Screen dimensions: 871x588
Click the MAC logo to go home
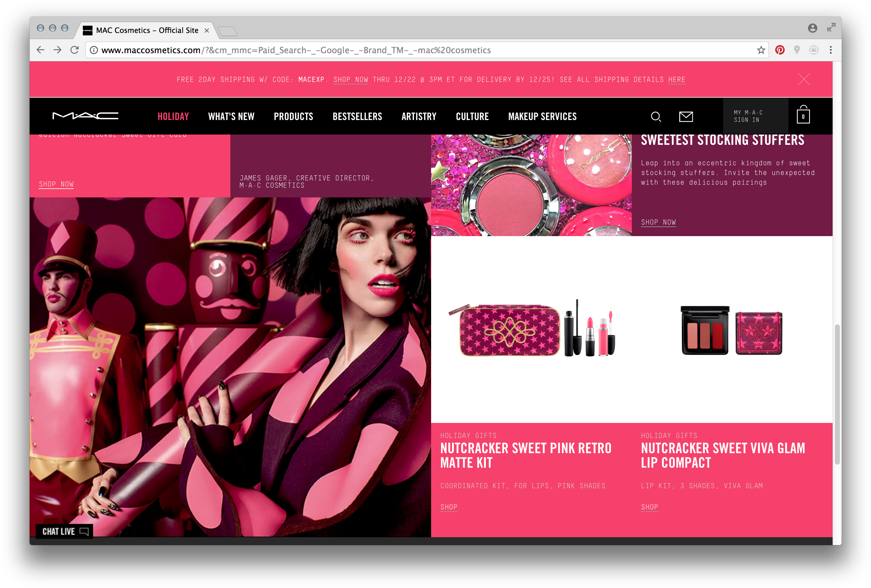click(86, 116)
